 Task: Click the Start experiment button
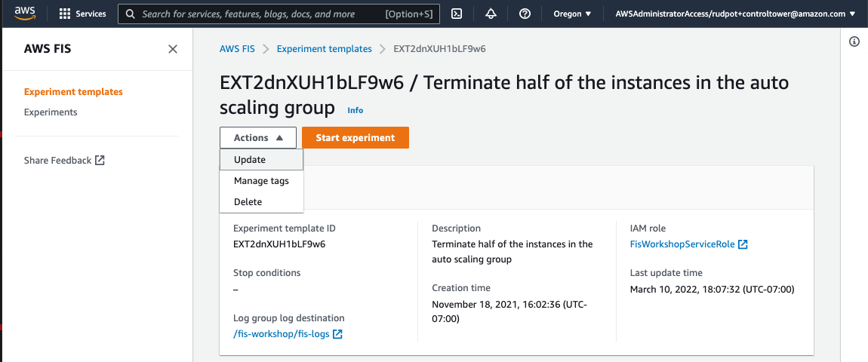tap(356, 138)
